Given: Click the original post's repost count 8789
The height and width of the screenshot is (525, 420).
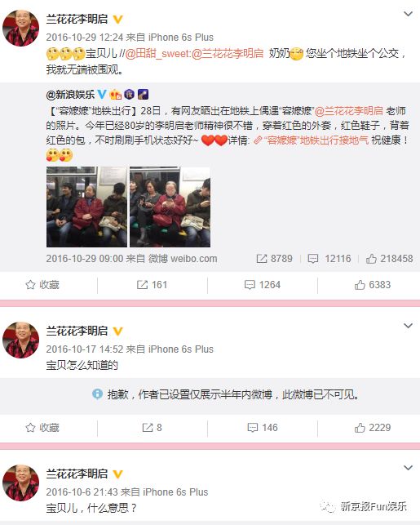Looking at the screenshot, I should (274, 259).
